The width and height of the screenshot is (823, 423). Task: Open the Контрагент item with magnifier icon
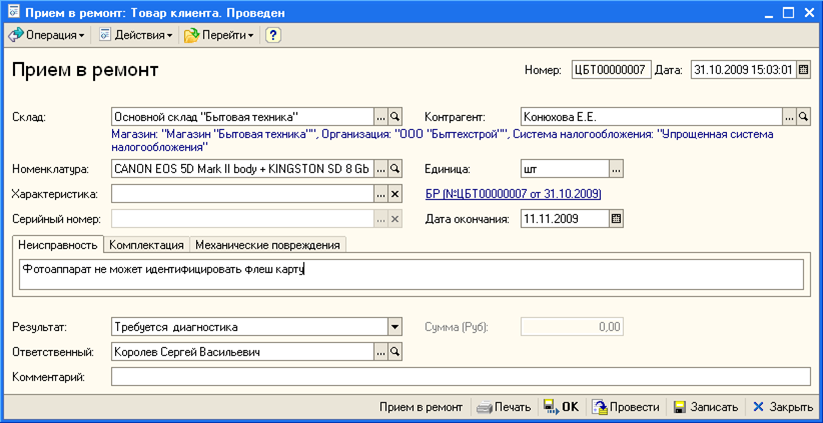coord(804,117)
